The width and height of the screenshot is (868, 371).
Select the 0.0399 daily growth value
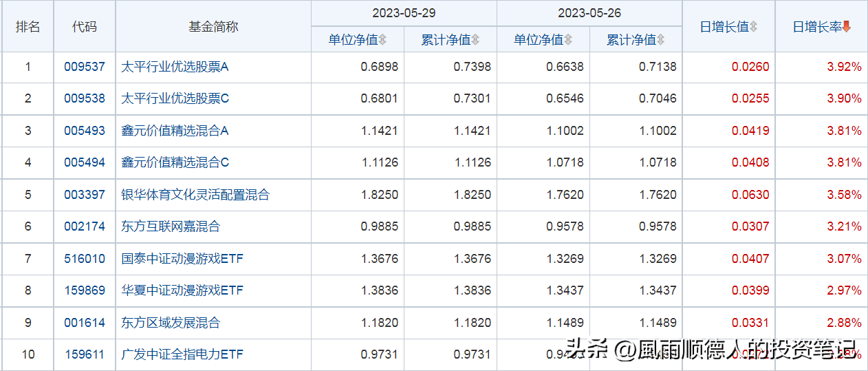(750, 290)
